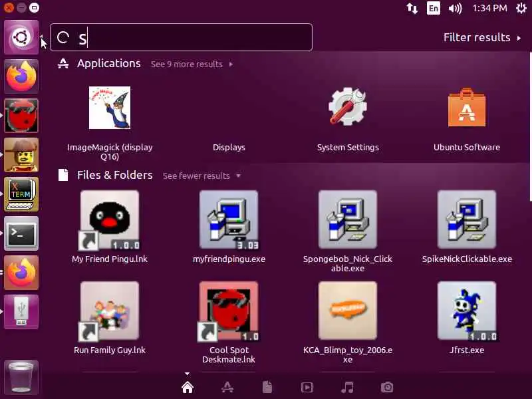
Task: Open the USB drive launcher icon
Action: [x=21, y=312]
